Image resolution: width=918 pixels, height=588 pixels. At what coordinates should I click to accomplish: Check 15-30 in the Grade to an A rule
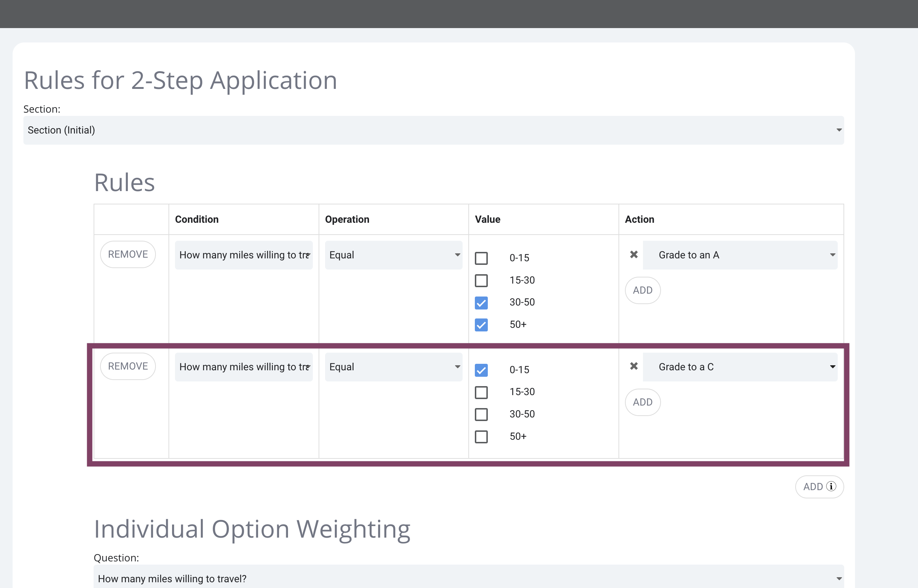coord(481,280)
